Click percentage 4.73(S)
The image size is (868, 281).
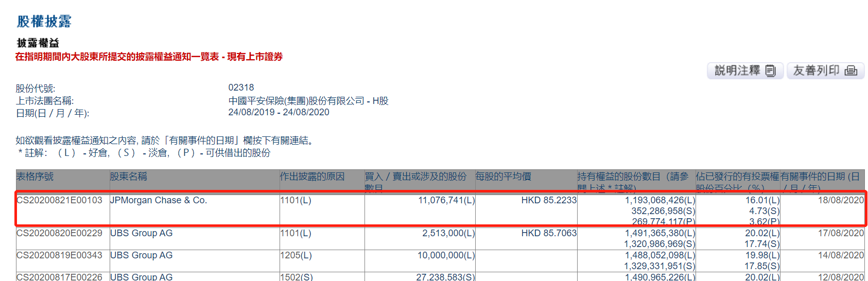pos(765,211)
